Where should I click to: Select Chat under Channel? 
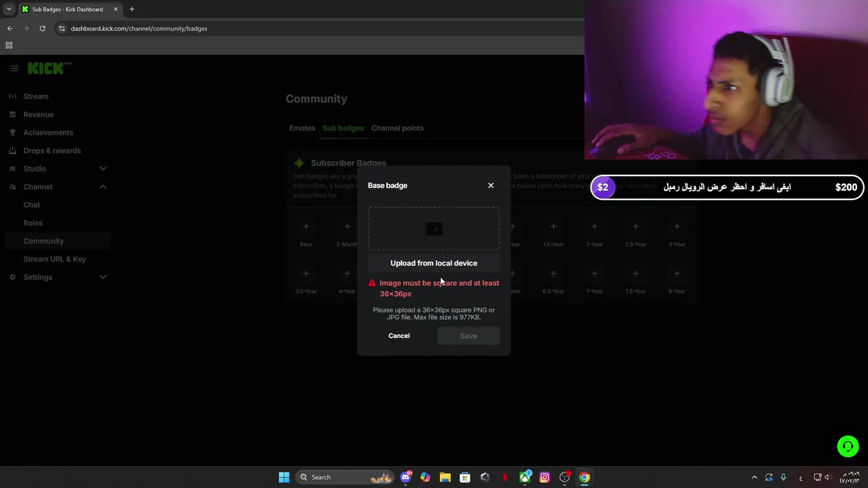click(32, 205)
